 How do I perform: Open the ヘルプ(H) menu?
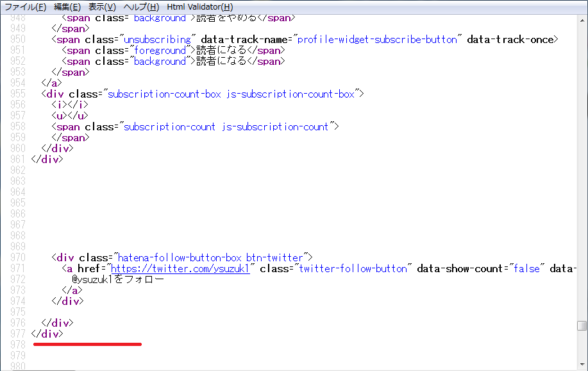[141, 7]
